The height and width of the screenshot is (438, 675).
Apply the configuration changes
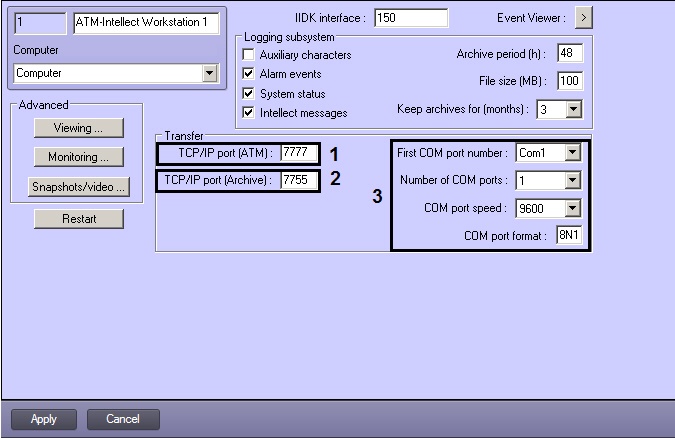(44, 419)
